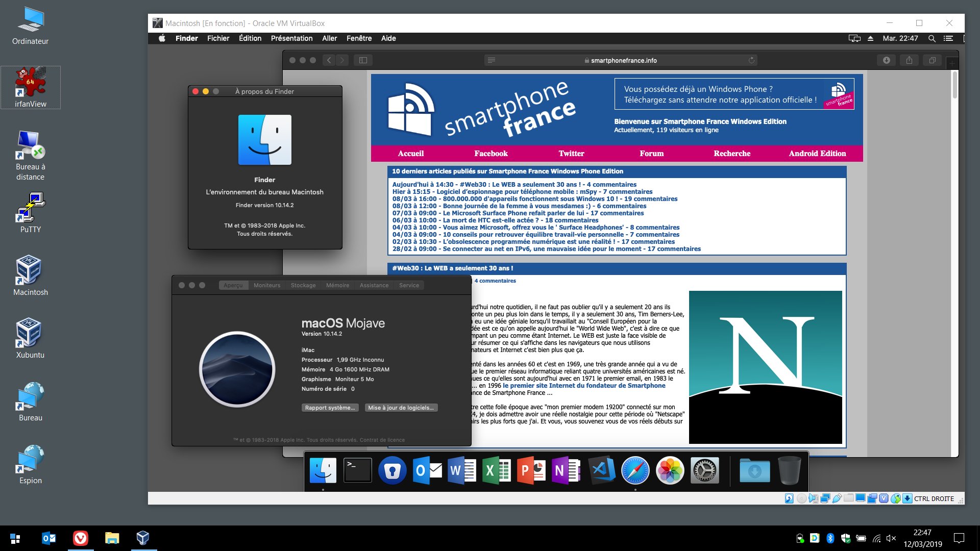This screenshot has height=551, width=980.
Task: Click Mise à jour de logiciels button
Action: coord(401,408)
